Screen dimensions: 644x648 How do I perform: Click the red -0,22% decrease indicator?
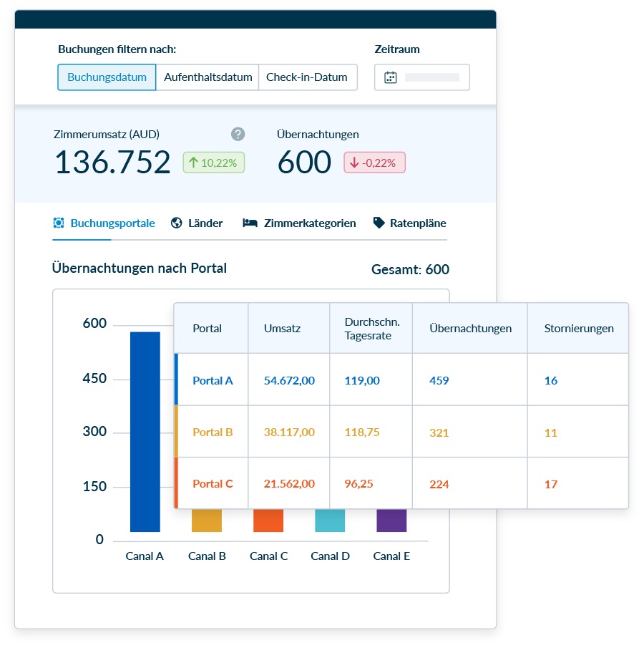coord(374,162)
